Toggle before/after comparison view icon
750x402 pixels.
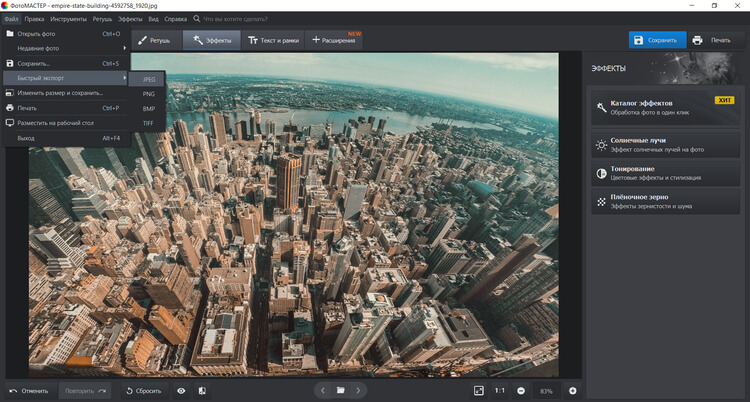(x=202, y=390)
